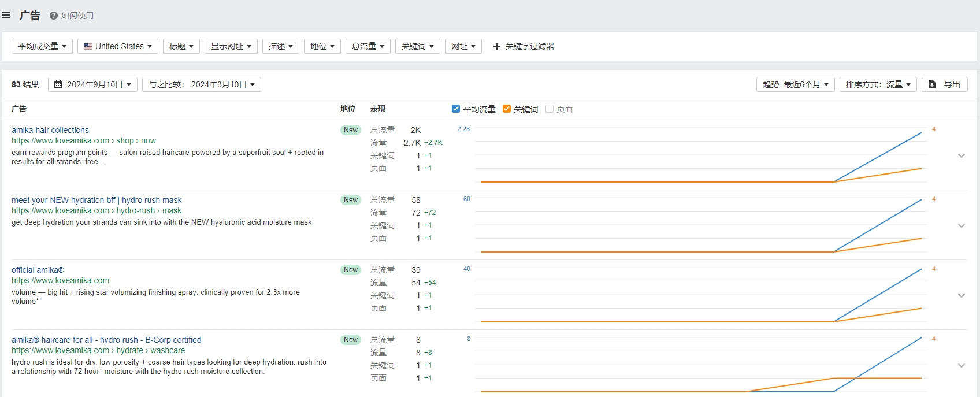Open the hydro-rush mask URL
The image size is (980, 397).
[x=96, y=210]
